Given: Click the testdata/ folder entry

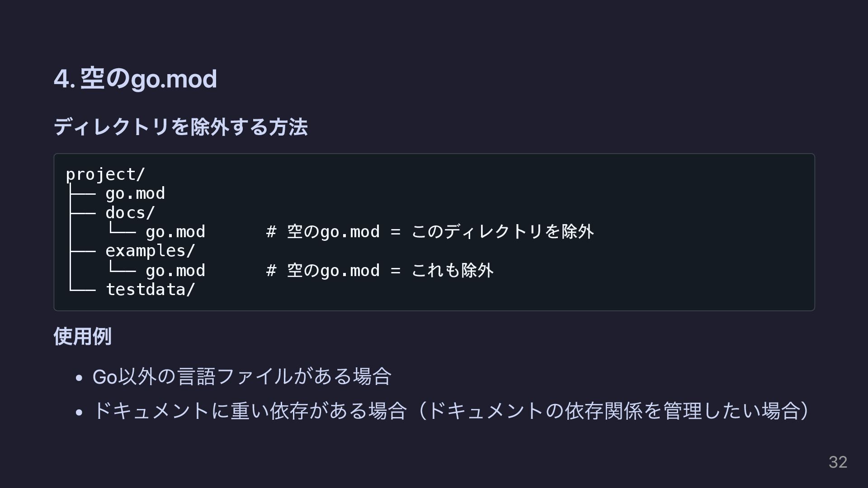Looking at the screenshot, I should click(x=150, y=290).
